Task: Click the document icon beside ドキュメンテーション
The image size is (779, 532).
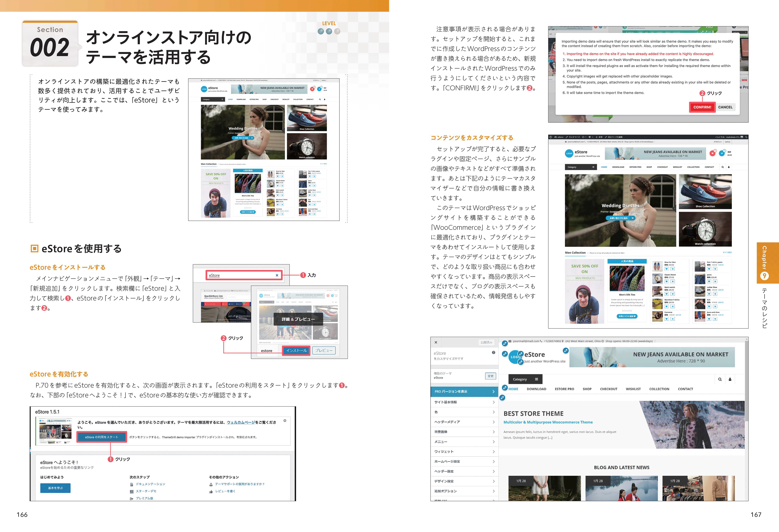Action: click(x=132, y=484)
